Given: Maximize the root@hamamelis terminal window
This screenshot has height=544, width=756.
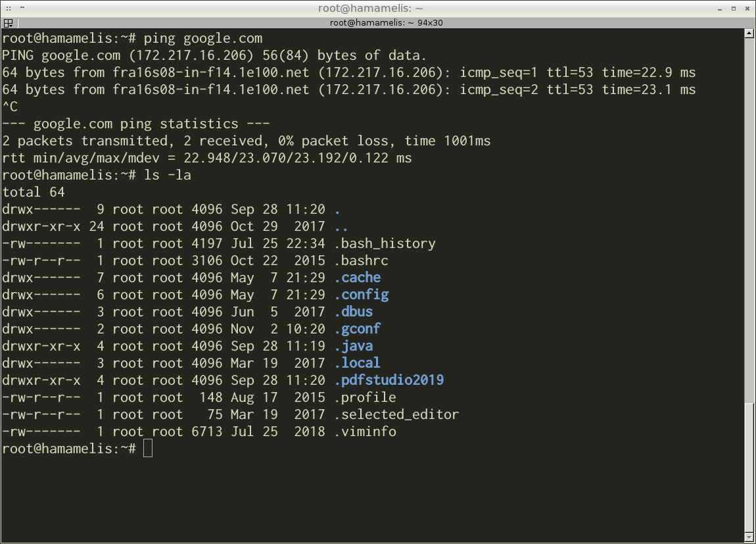Looking at the screenshot, I should pos(733,8).
